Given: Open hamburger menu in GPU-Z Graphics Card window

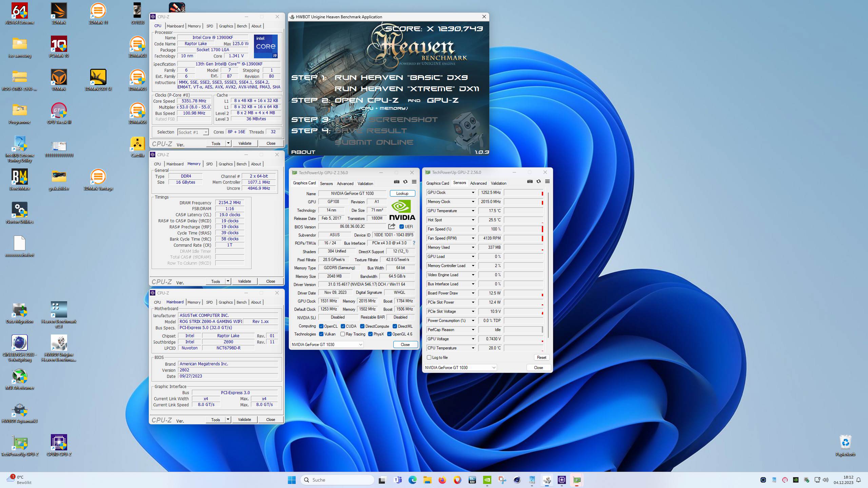Looking at the screenshot, I should [x=414, y=182].
